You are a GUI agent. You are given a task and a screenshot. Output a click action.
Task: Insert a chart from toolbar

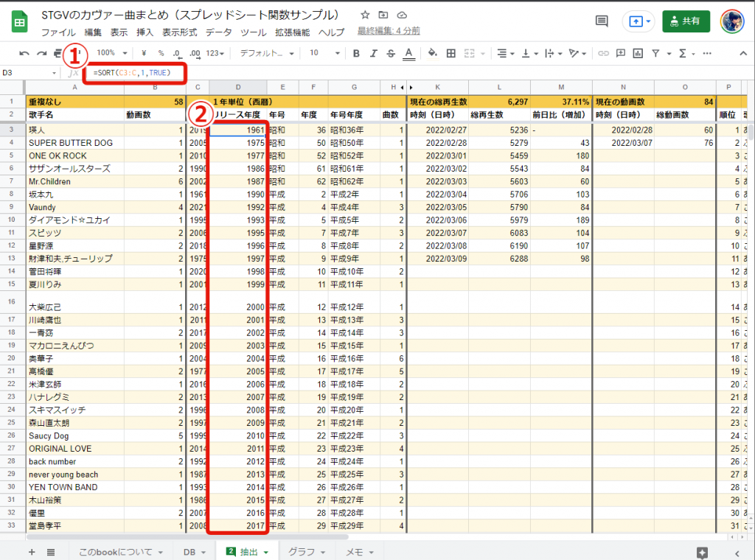639,53
